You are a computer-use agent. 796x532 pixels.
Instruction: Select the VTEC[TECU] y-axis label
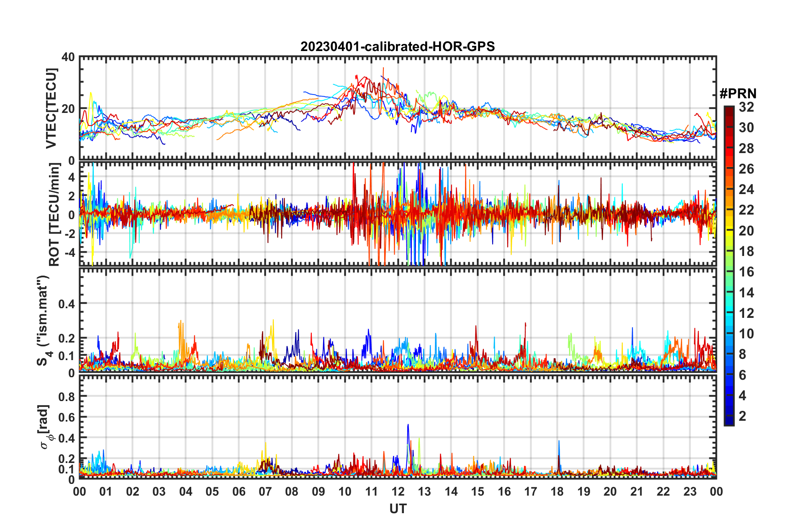pyautogui.click(x=51, y=108)
